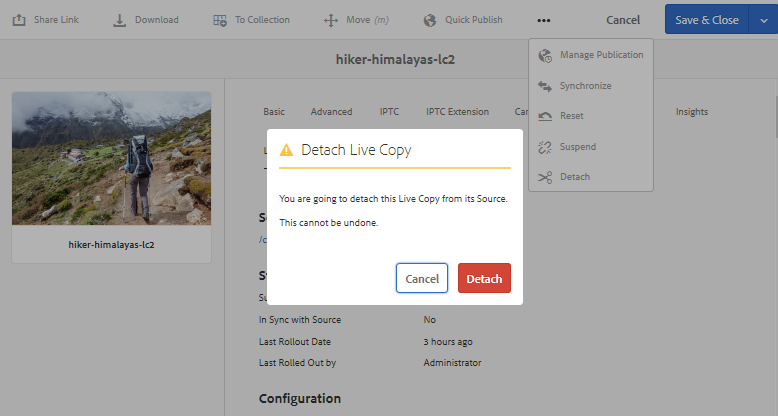778x416 pixels.
Task: Confirm with the red Detach button
Action: (484, 278)
